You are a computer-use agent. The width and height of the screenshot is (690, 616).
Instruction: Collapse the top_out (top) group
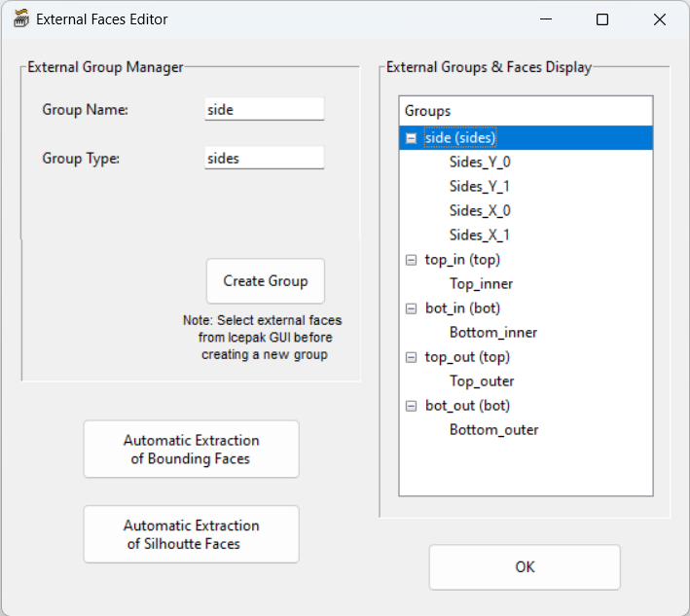(x=412, y=357)
